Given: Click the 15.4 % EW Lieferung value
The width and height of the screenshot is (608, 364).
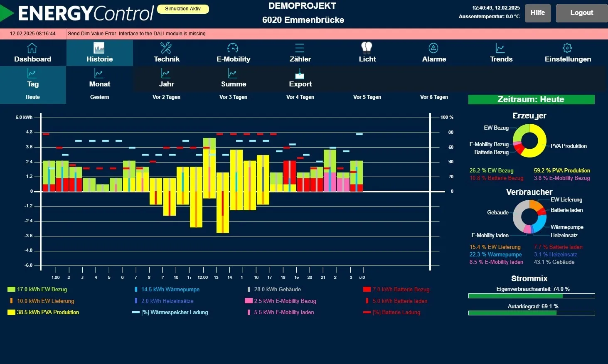Looking at the screenshot, I should 495,247.
